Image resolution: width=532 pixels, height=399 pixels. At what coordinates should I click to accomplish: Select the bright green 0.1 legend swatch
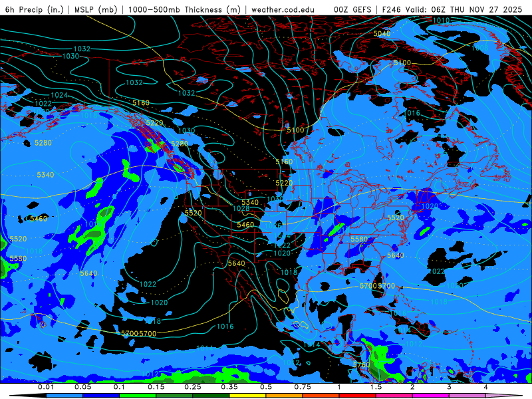(138, 396)
